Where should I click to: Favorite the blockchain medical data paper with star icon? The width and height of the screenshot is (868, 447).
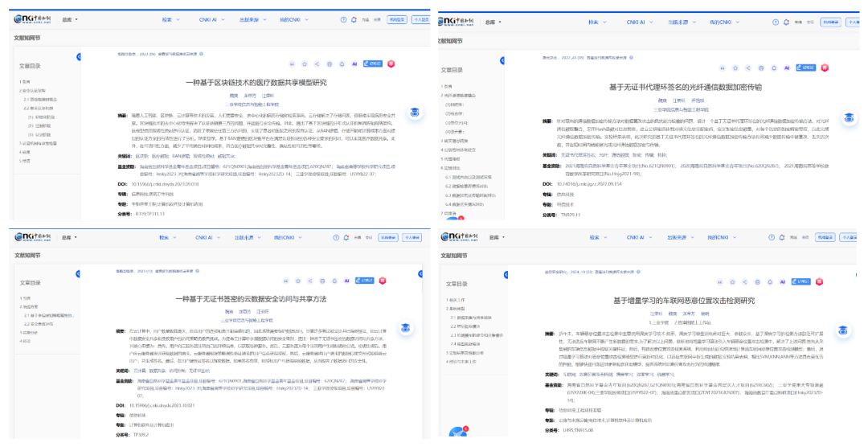pos(304,64)
